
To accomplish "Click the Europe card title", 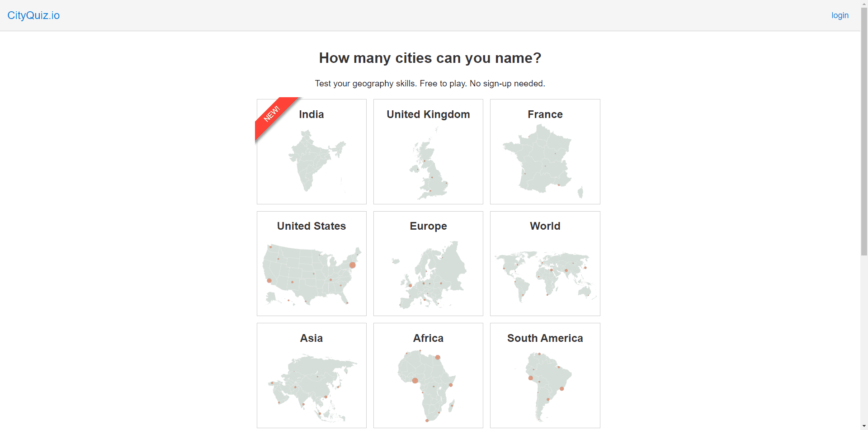I will click(x=428, y=226).
